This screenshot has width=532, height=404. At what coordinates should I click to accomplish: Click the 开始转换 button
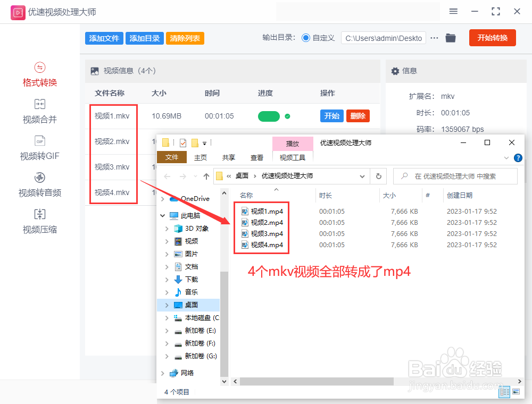[x=492, y=38]
